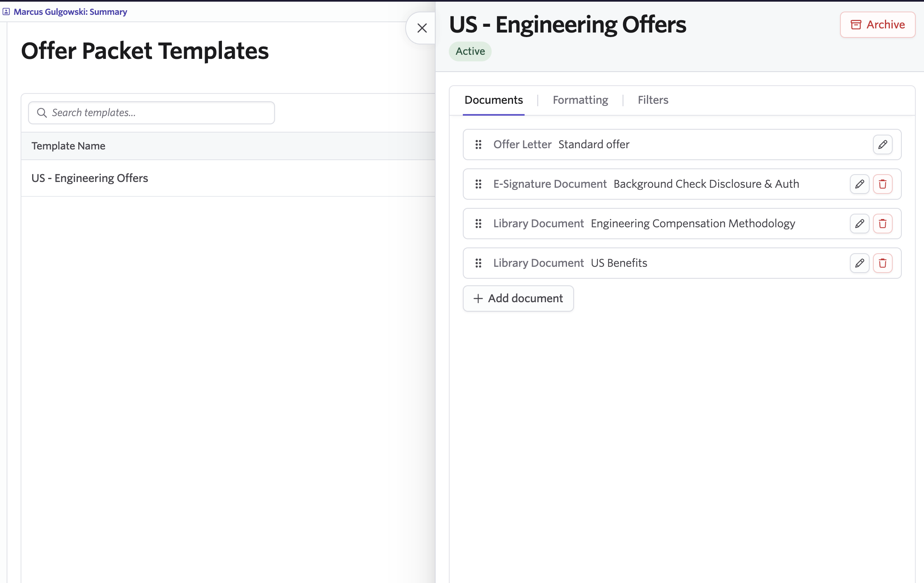Click the US - Engineering Offers panel title
Viewport: 924px width, 583px height.
coord(567,25)
